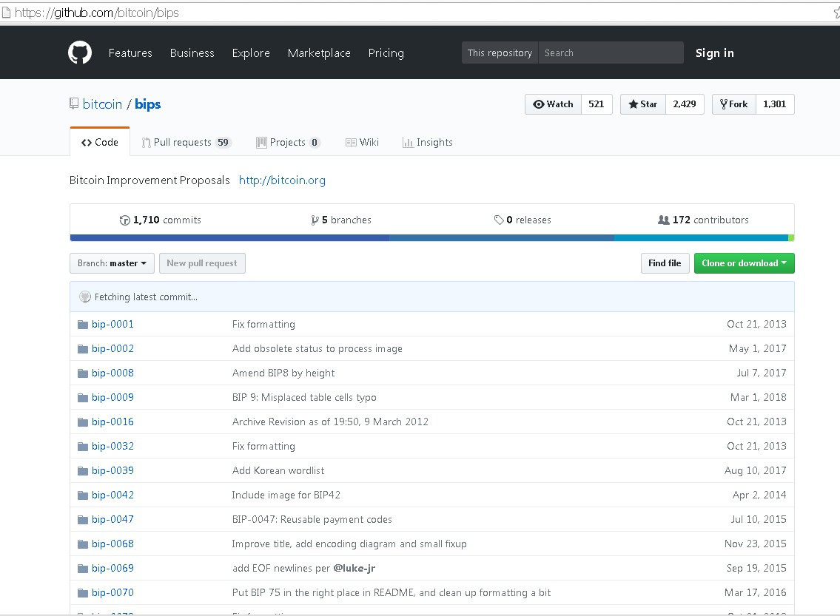Open the http://bitcoin.org link
Image resolution: width=840 pixels, height=616 pixels.
[x=282, y=180]
